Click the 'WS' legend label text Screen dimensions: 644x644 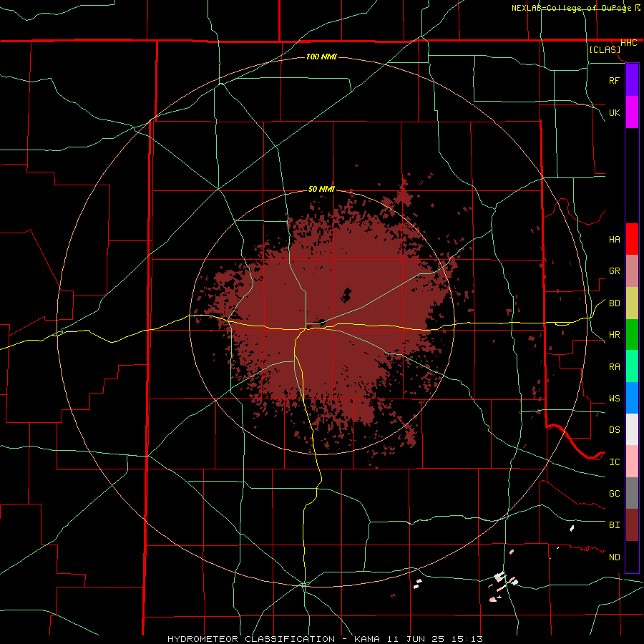point(615,399)
